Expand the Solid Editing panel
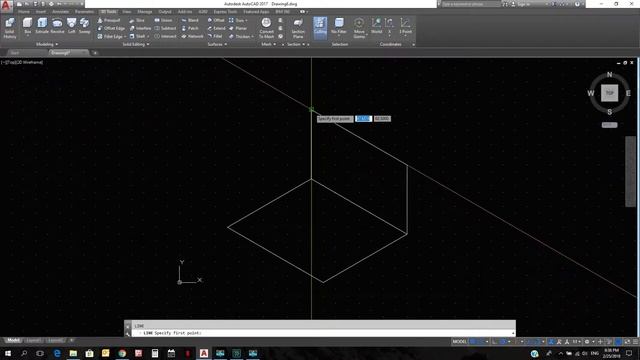 [x=136, y=44]
